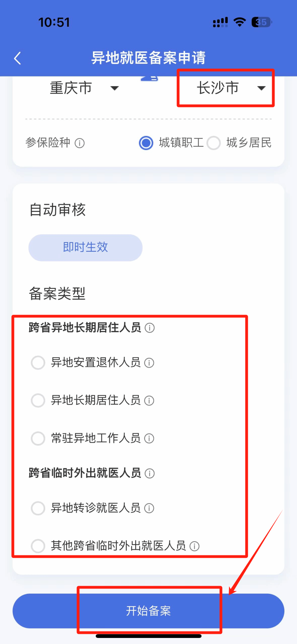Select 城镇职工 insurance type
This screenshot has width=297, height=644.
[x=146, y=143]
